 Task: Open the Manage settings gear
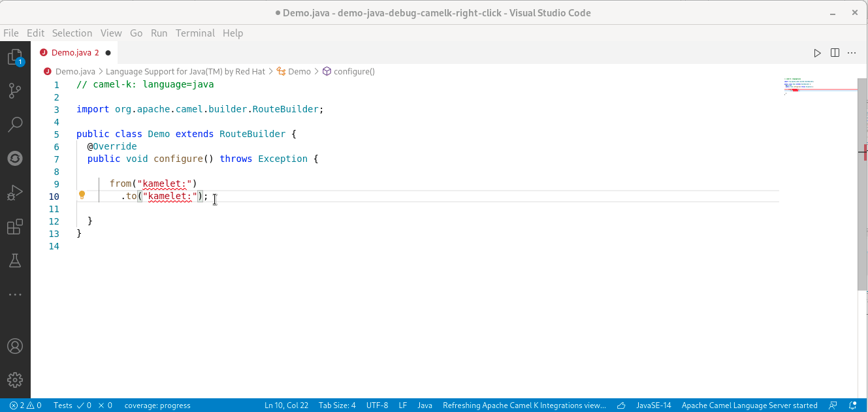pyautogui.click(x=15, y=379)
